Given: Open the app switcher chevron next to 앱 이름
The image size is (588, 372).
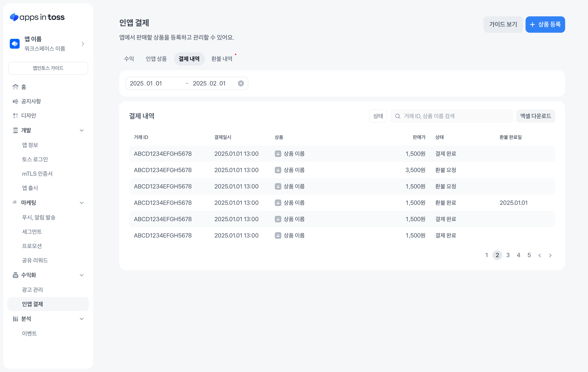Looking at the screenshot, I should 83,44.
